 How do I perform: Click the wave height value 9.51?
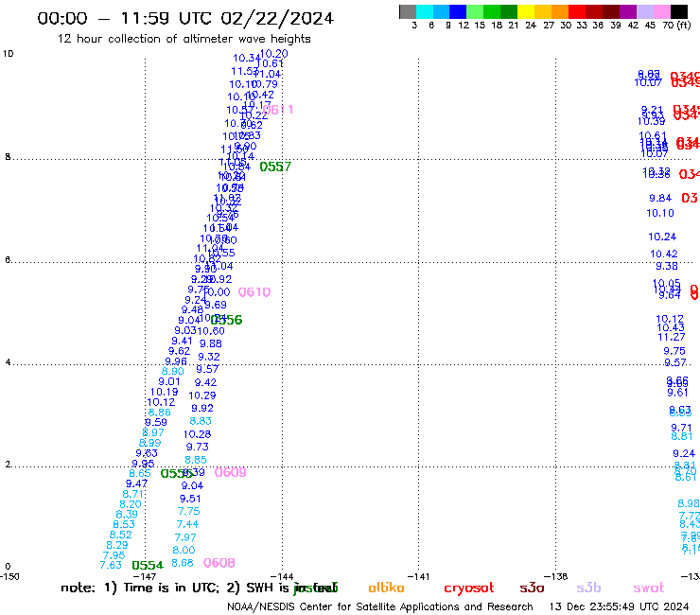(x=190, y=499)
